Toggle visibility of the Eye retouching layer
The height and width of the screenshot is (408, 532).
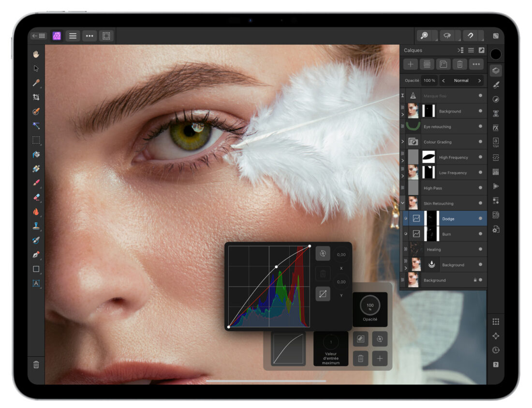480,127
